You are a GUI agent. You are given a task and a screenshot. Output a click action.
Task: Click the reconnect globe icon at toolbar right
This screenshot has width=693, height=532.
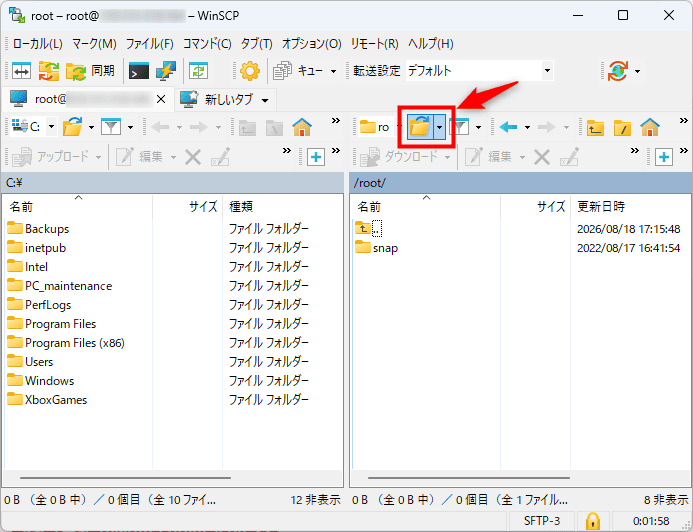(x=617, y=71)
